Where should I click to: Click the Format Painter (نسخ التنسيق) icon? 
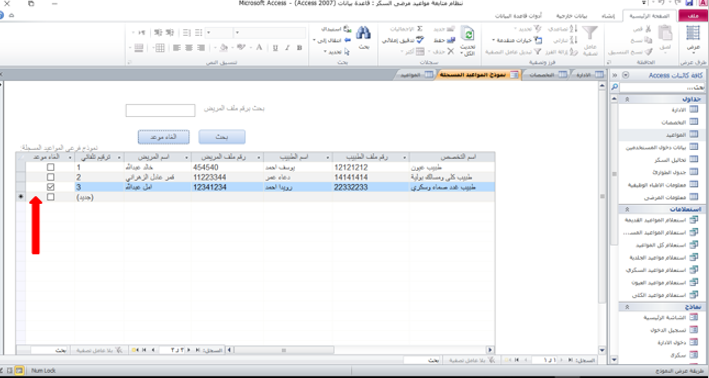tap(649, 52)
